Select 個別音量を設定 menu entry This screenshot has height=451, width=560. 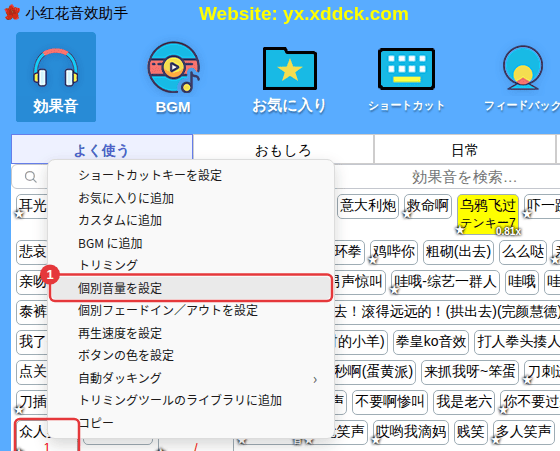pos(191,288)
